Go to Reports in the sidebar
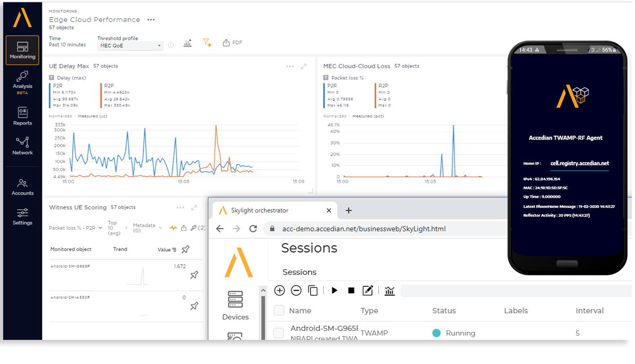635x364 pixels. 23,116
